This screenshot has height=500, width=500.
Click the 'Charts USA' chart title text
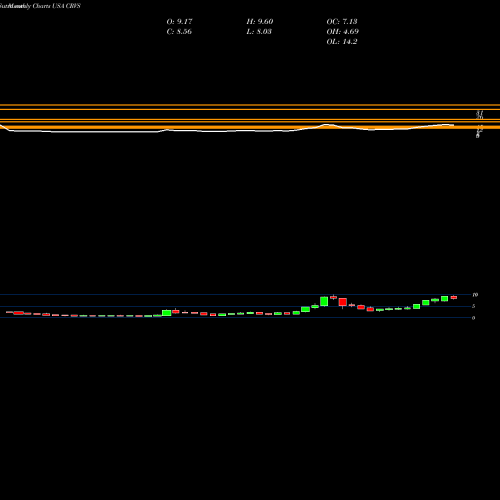(49, 6)
